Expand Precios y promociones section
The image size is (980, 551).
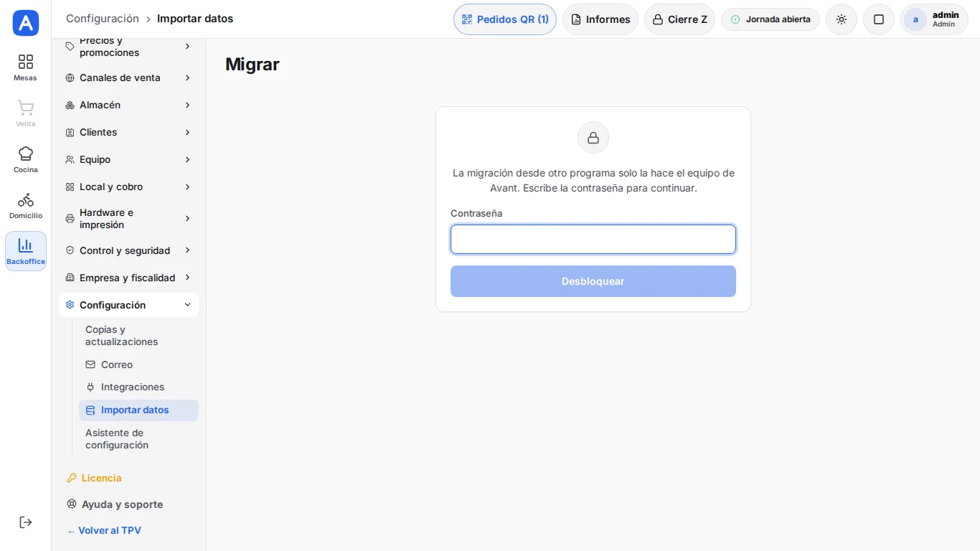129,47
